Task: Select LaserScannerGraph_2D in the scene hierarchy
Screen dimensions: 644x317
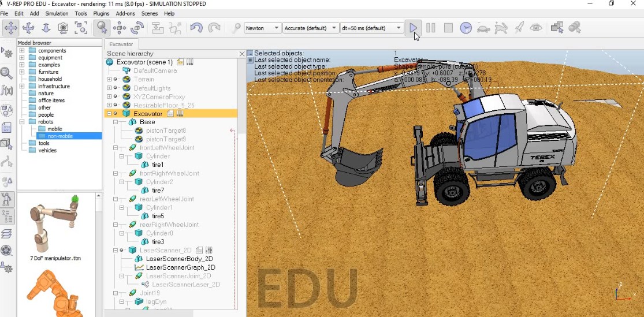Action: [x=180, y=267]
